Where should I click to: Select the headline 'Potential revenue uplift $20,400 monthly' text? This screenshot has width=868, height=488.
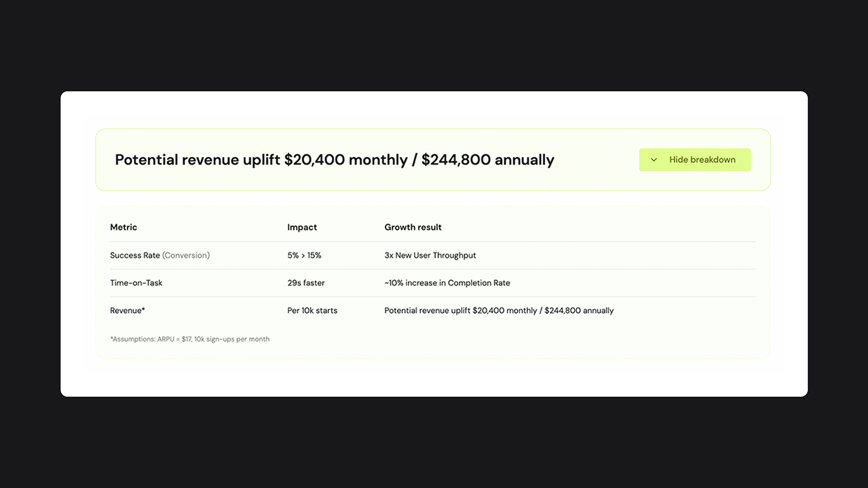[261, 160]
